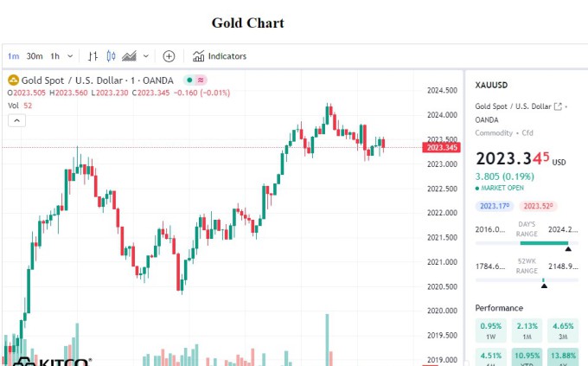Expand the time interval dropdown chevron

pos(70,56)
